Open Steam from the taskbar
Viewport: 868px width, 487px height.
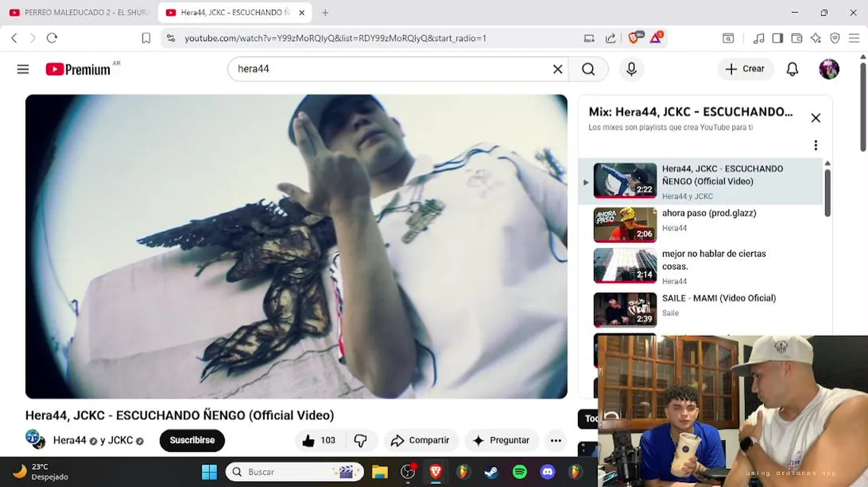point(491,471)
